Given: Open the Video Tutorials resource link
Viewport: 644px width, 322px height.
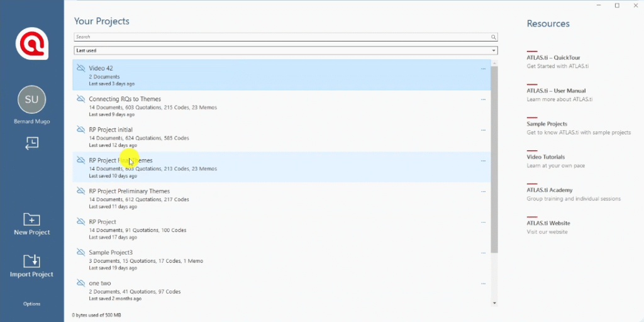Looking at the screenshot, I should click(546, 157).
